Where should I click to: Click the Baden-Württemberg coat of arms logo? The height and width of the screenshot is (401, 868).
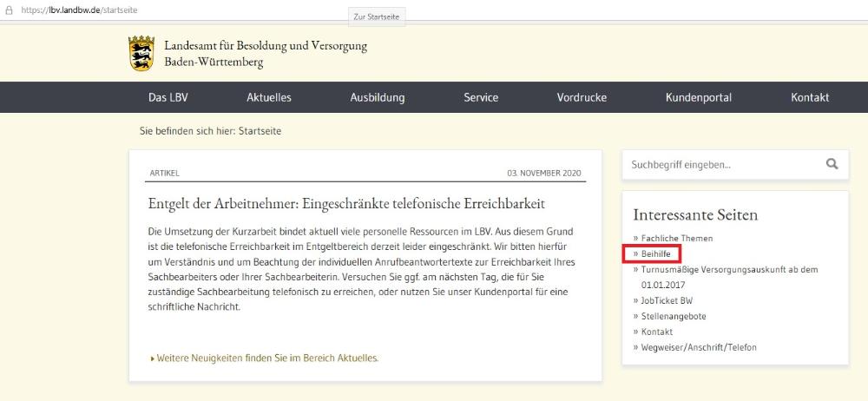(x=141, y=54)
